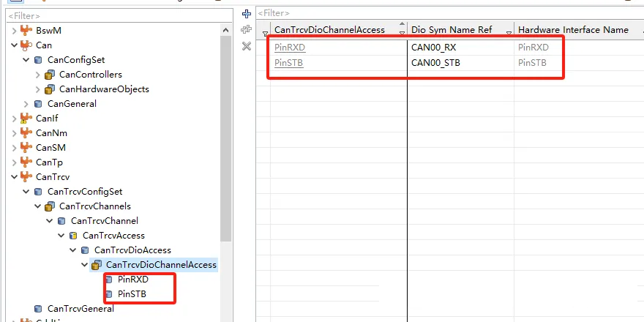Click the PinSTB tree node icon

pyautogui.click(x=109, y=294)
